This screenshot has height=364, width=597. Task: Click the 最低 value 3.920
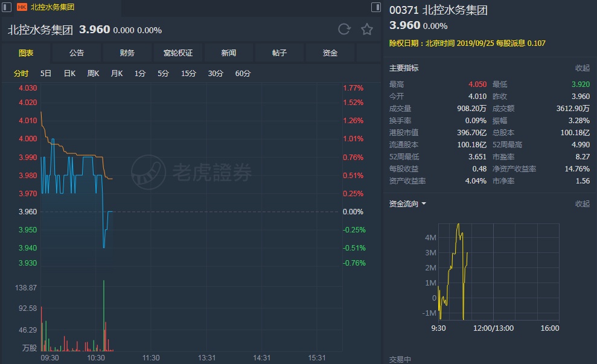[x=581, y=84]
